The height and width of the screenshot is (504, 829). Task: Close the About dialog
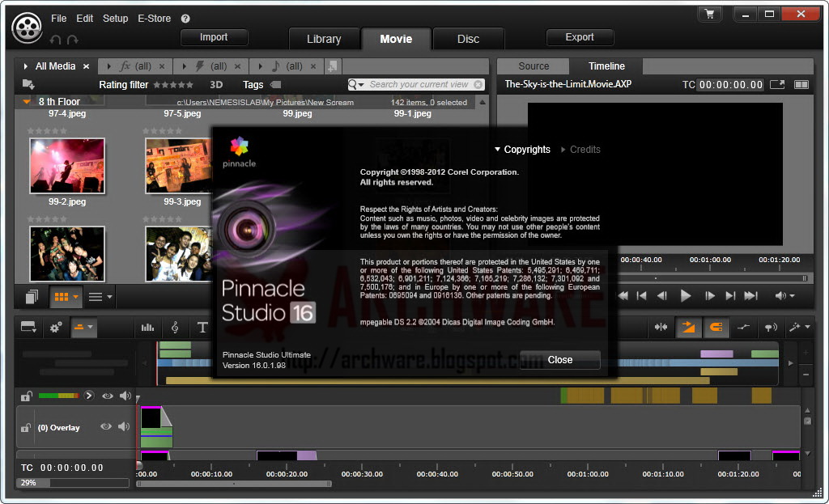(x=560, y=360)
